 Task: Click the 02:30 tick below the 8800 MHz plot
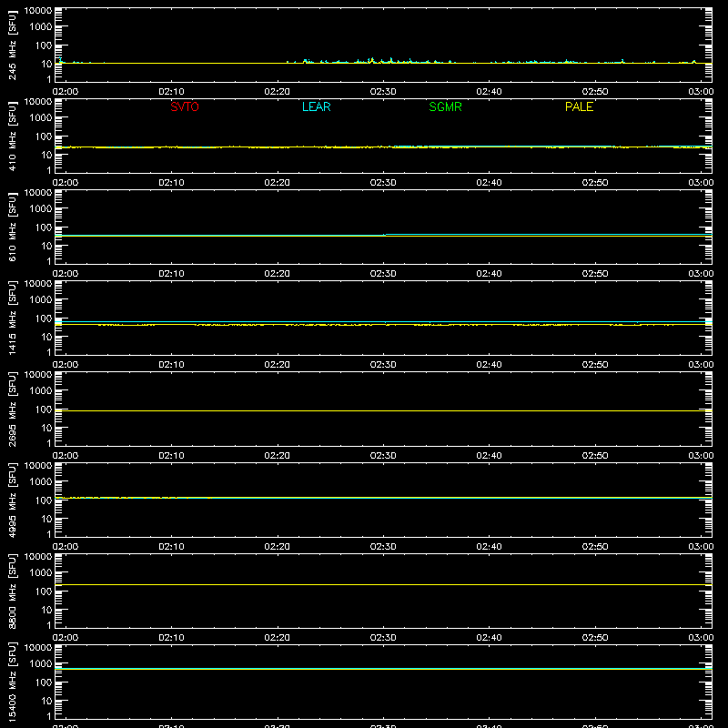click(383, 638)
